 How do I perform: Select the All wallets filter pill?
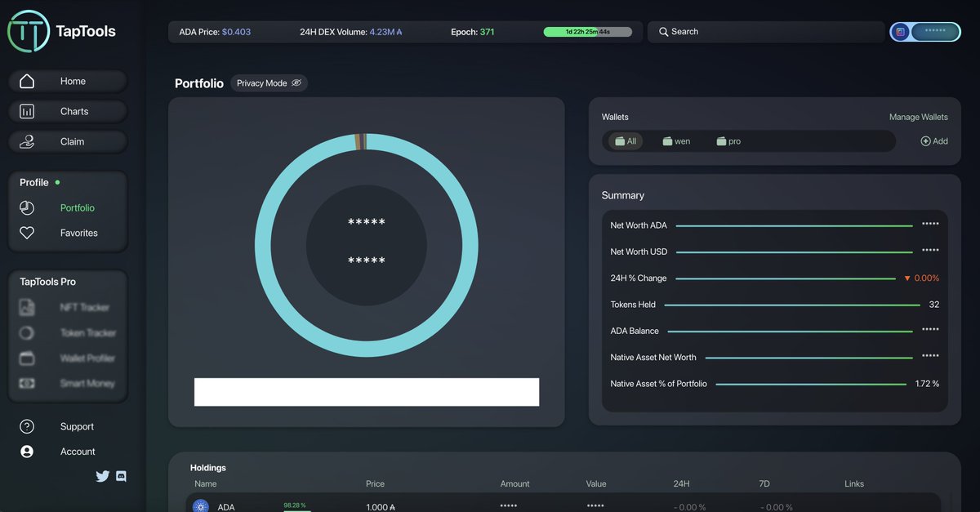pyautogui.click(x=626, y=140)
